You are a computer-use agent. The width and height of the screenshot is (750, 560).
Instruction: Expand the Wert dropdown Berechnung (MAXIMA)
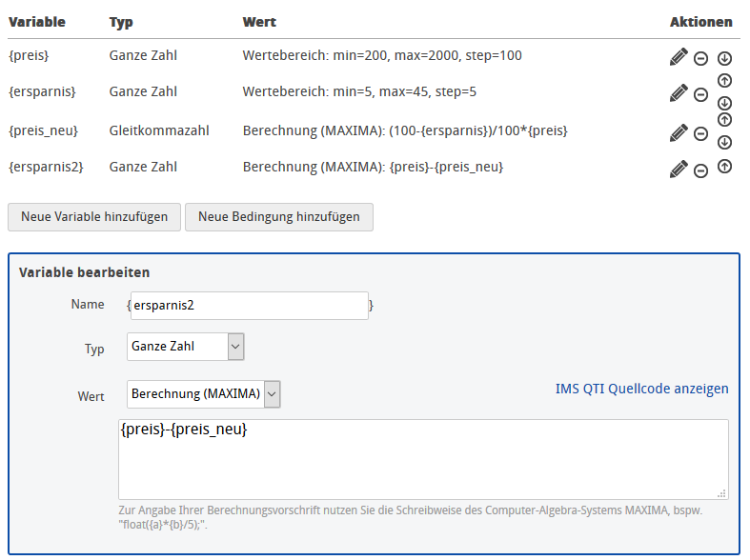(204, 393)
